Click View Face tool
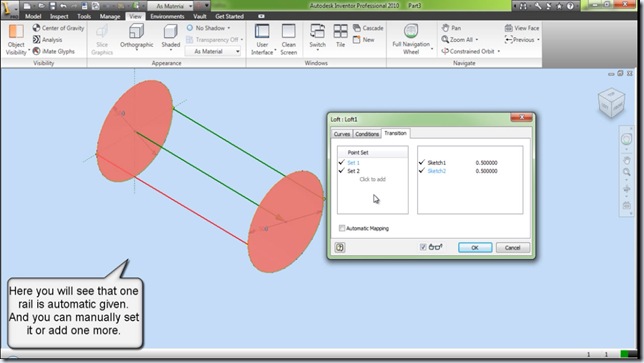 (x=522, y=28)
